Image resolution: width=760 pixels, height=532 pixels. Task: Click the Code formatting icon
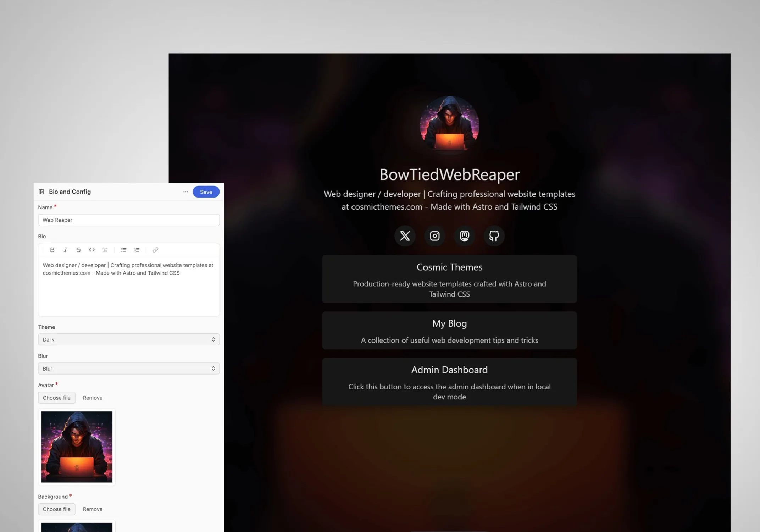coord(91,250)
